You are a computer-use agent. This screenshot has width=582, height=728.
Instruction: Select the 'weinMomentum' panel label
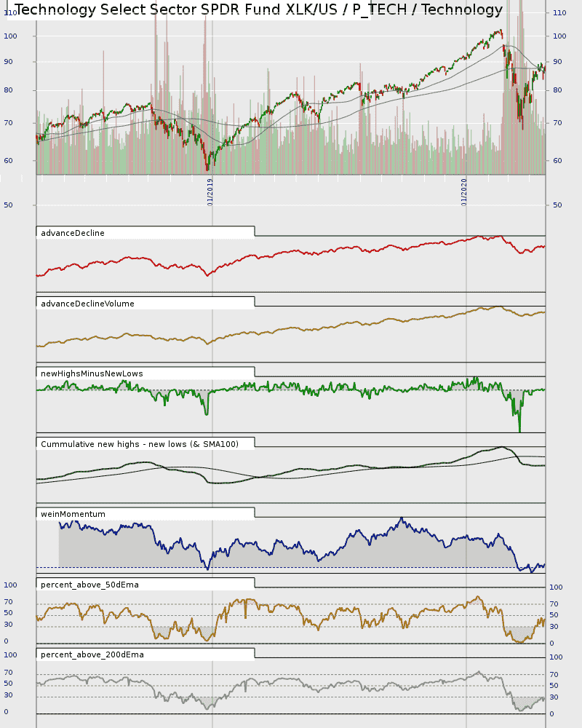click(73, 515)
